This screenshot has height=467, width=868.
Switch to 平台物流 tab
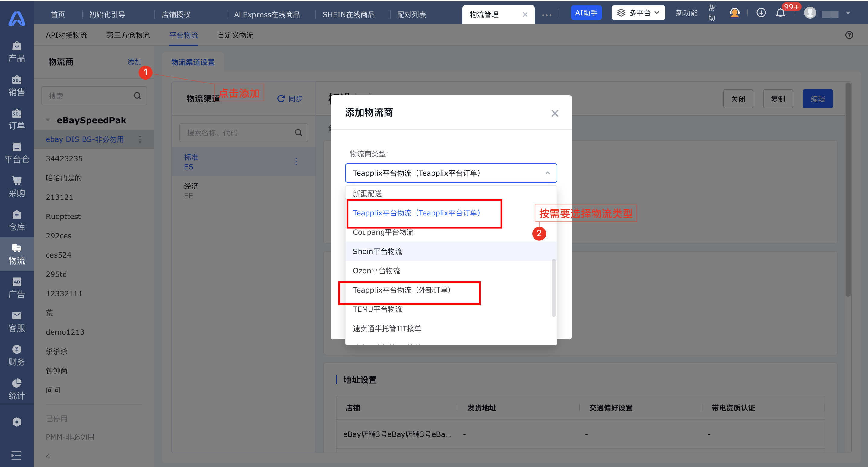pyautogui.click(x=184, y=35)
